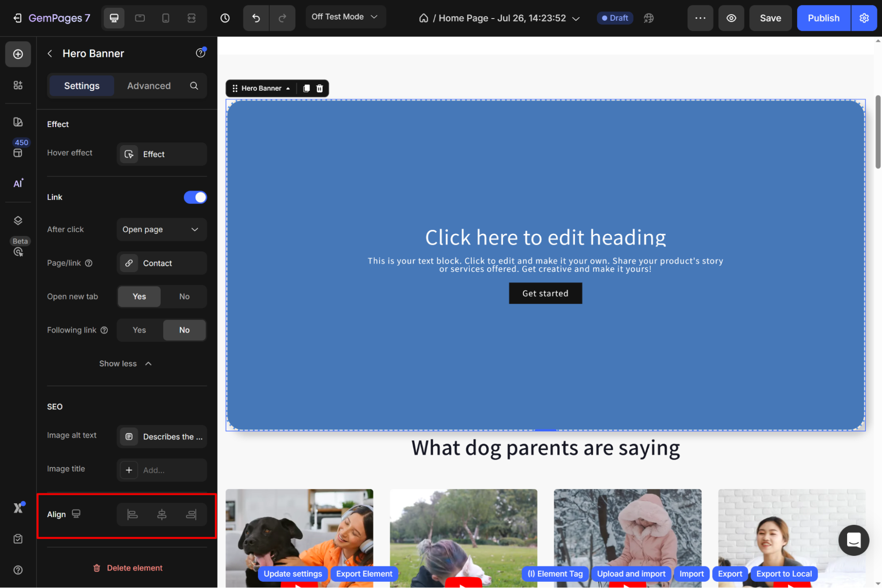Click the preview eye icon
882x588 pixels.
pos(731,18)
